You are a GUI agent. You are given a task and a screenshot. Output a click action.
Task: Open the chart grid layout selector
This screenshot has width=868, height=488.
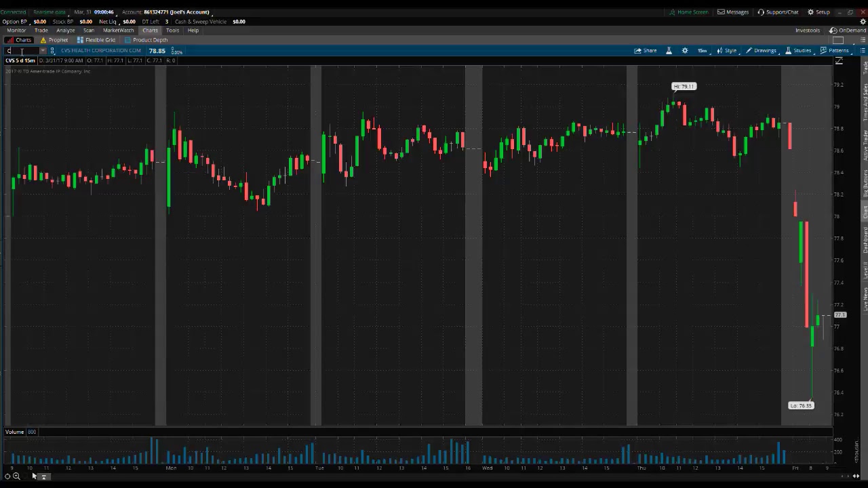[838, 40]
